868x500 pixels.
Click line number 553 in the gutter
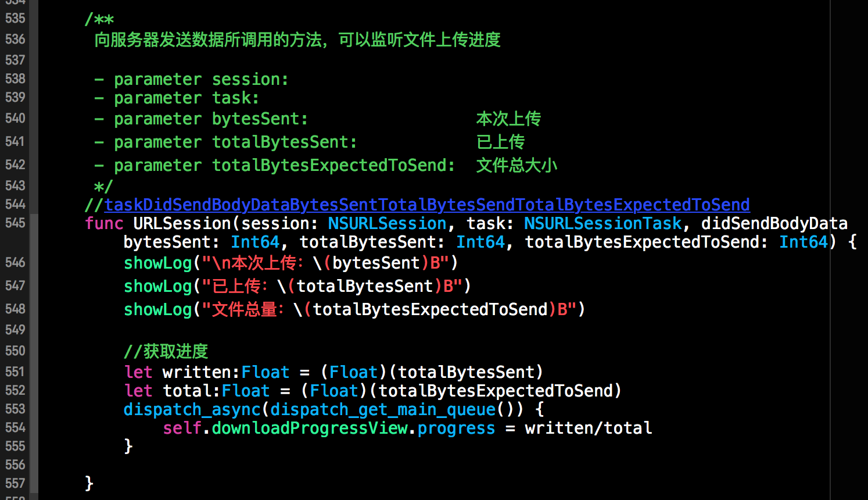click(x=16, y=409)
